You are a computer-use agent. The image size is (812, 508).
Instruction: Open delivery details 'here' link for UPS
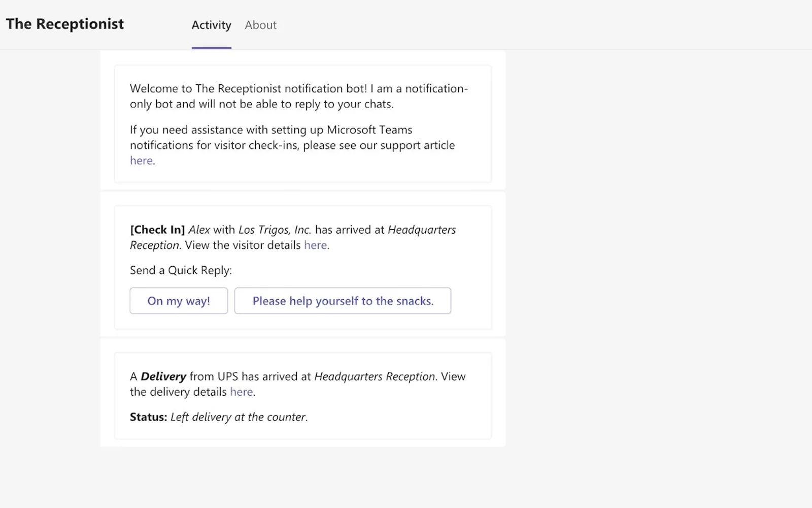241,392
